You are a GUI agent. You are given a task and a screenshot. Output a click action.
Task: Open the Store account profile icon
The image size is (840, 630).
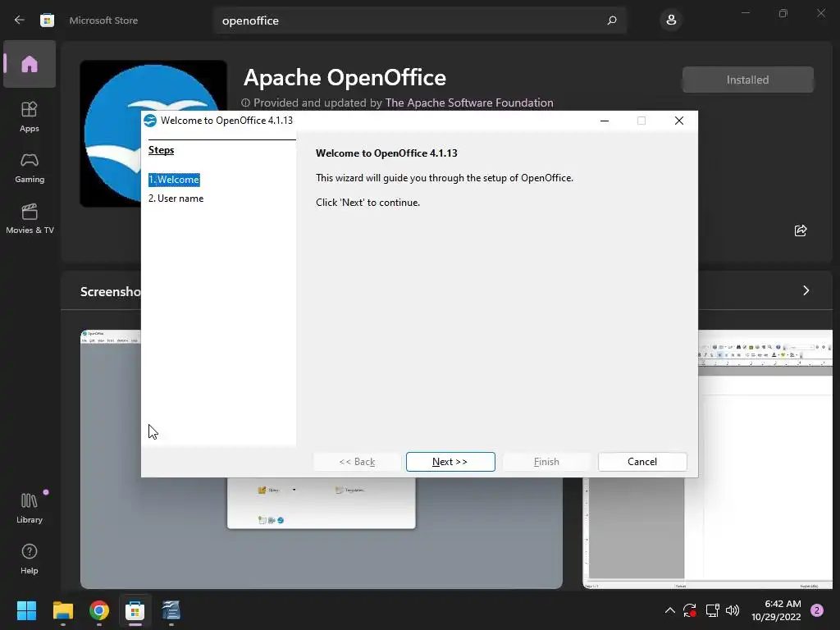(x=671, y=21)
